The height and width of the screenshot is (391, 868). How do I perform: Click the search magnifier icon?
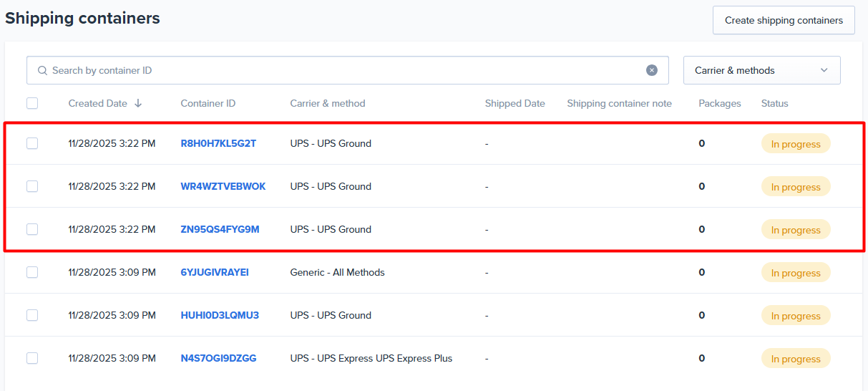click(x=43, y=71)
